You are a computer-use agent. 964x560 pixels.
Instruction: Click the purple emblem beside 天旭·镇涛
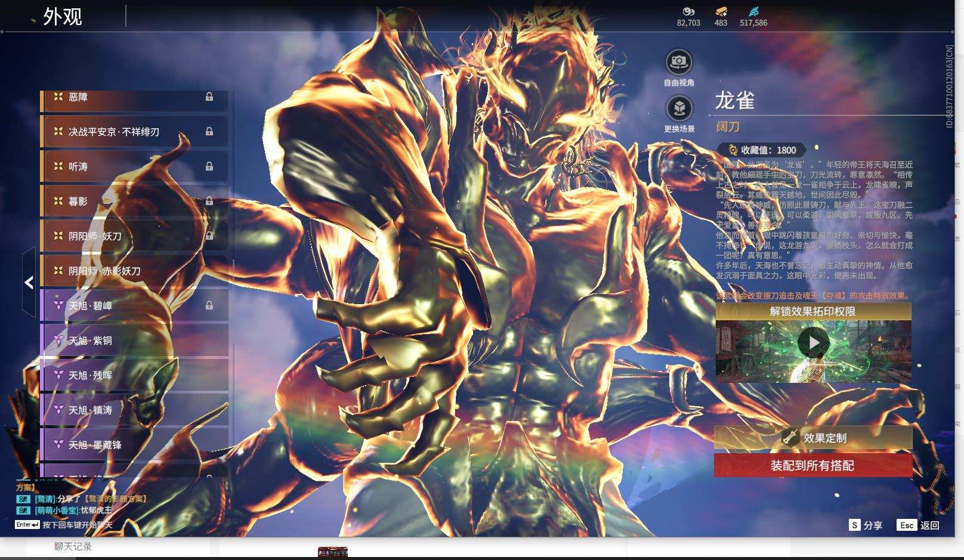pos(58,410)
